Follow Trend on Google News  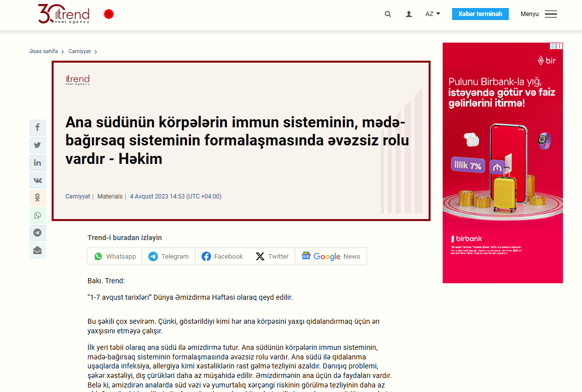331,257
